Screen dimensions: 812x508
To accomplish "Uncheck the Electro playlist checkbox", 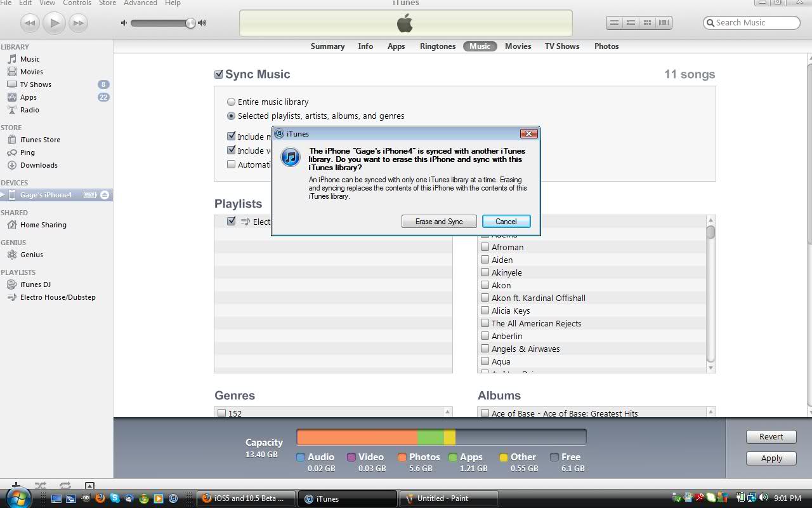I will (x=232, y=221).
